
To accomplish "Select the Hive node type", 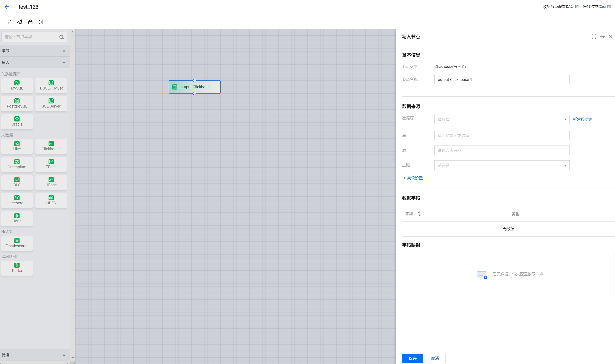I will pyautogui.click(x=17, y=146).
